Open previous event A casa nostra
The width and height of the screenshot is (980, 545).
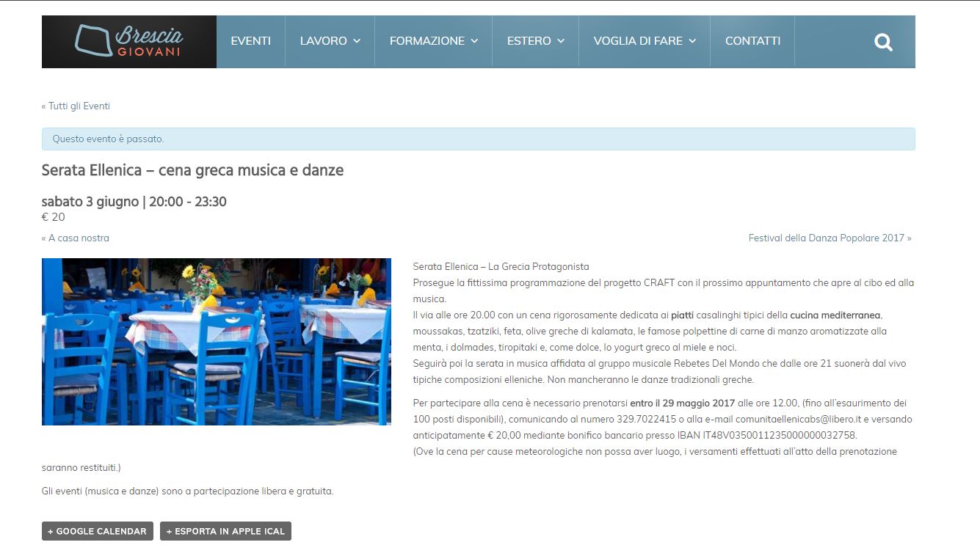pos(76,238)
